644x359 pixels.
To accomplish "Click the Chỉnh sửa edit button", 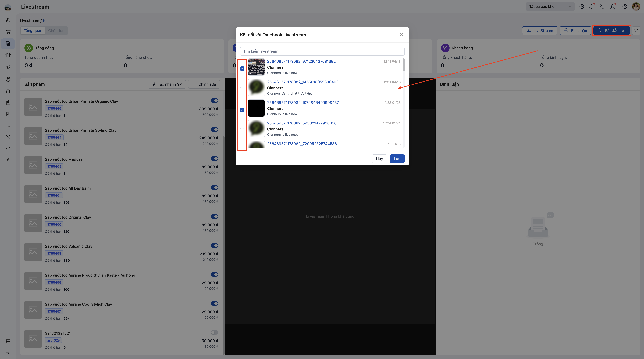I will click(204, 84).
